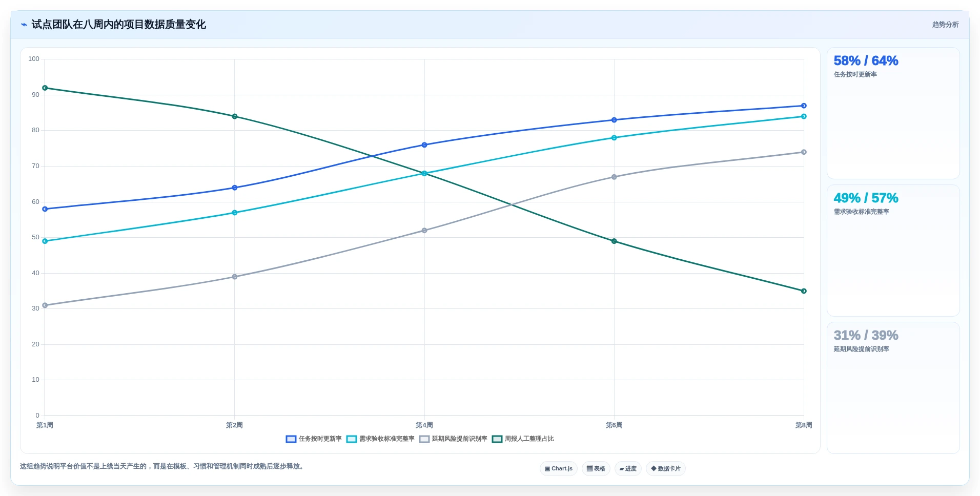
Task: Click 延期风险提前识别率 data point at 第6周
Action: click(x=614, y=177)
